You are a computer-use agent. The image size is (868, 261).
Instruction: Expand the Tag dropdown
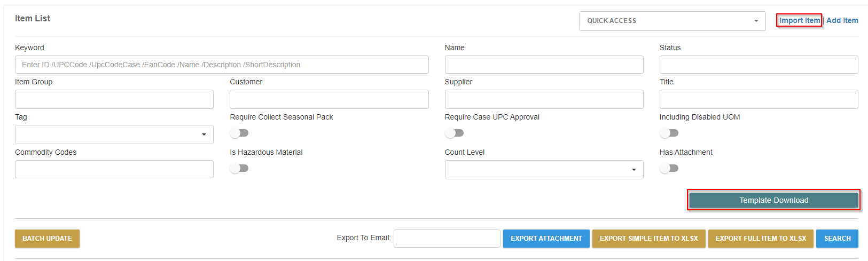pyautogui.click(x=114, y=135)
